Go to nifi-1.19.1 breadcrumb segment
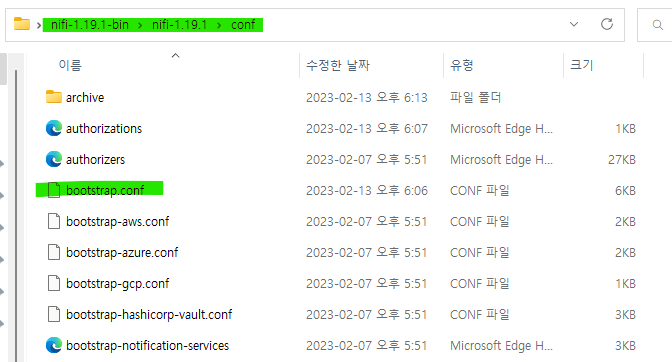Image resolution: width=672 pixels, height=362 pixels. click(x=179, y=25)
